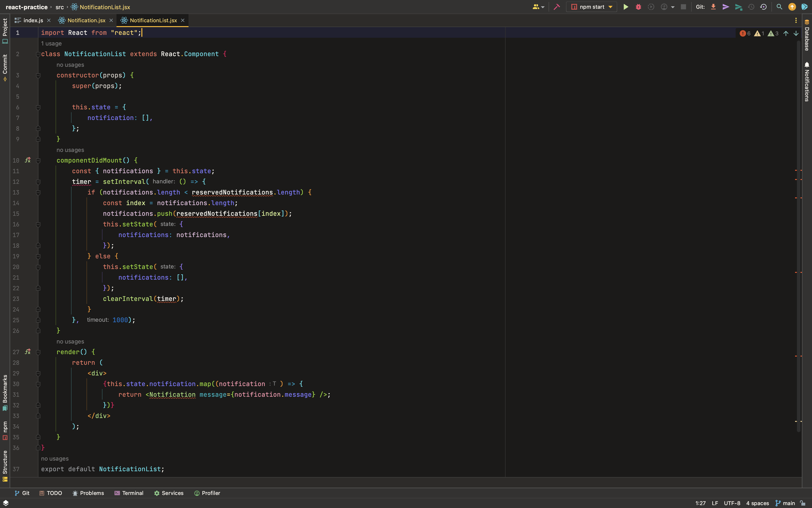Open the Git tool window button
Screen dimensions: 812x508
[x=22, y=493]
